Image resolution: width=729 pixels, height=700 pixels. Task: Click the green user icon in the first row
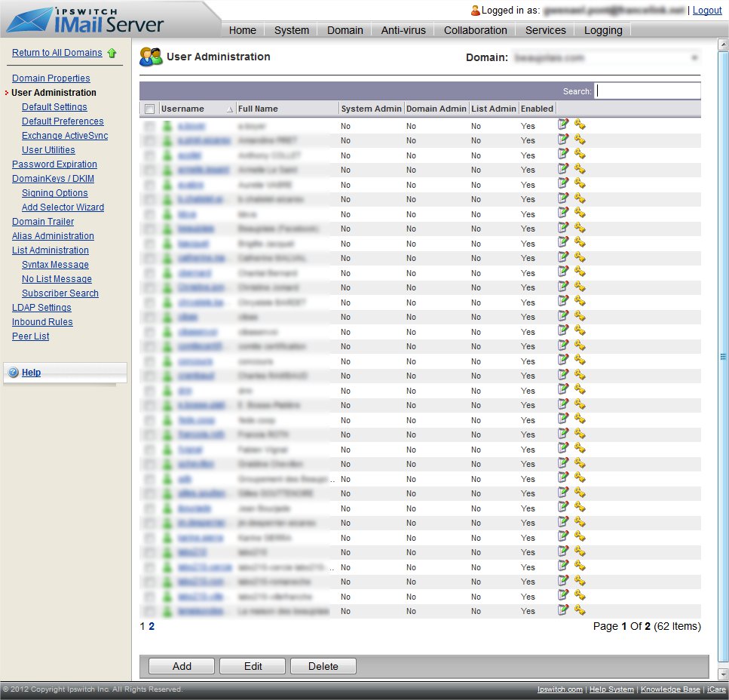(x=167, y=126)
